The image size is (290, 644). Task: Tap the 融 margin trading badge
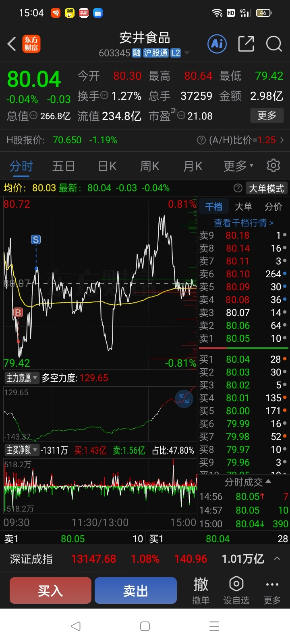pos(137,53)
